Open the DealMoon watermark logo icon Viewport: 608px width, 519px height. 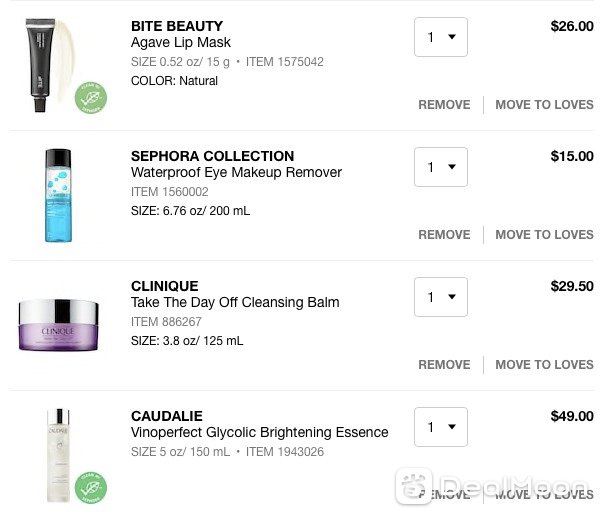(x=414, y=486)
